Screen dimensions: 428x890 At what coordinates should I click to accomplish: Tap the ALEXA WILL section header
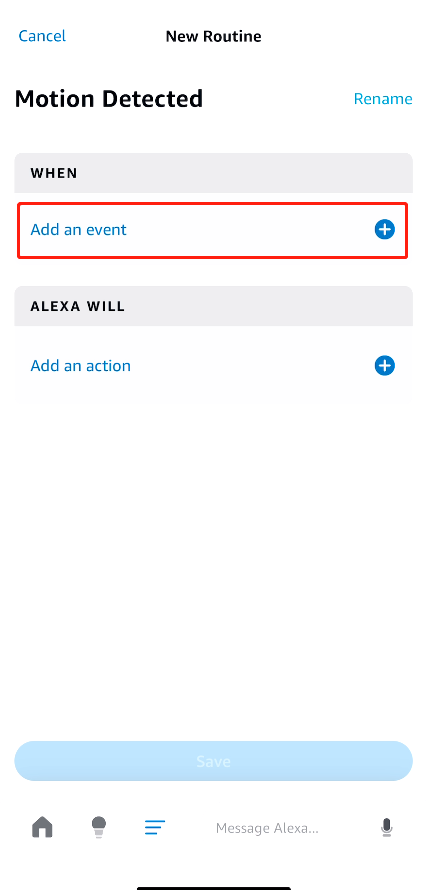[213, 306]
